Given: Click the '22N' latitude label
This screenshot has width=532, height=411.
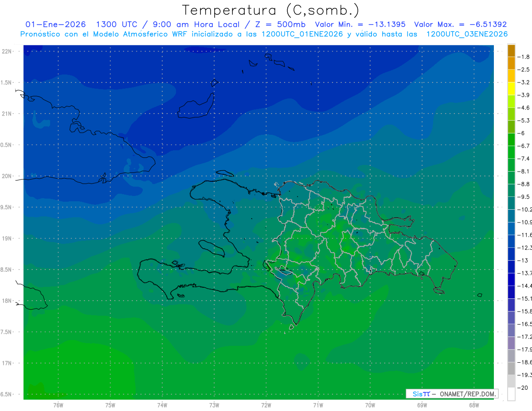Looking at the screenshot, I should coord(6,51).
